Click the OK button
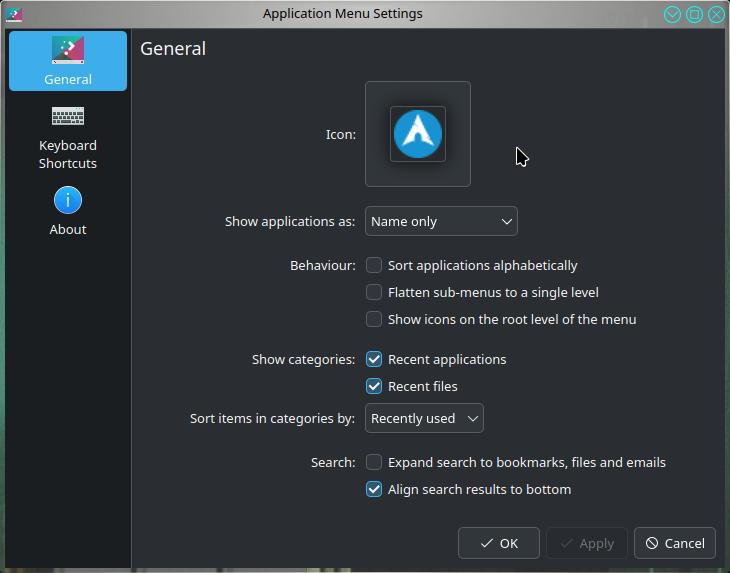730x573 pixels. point(499,543)
